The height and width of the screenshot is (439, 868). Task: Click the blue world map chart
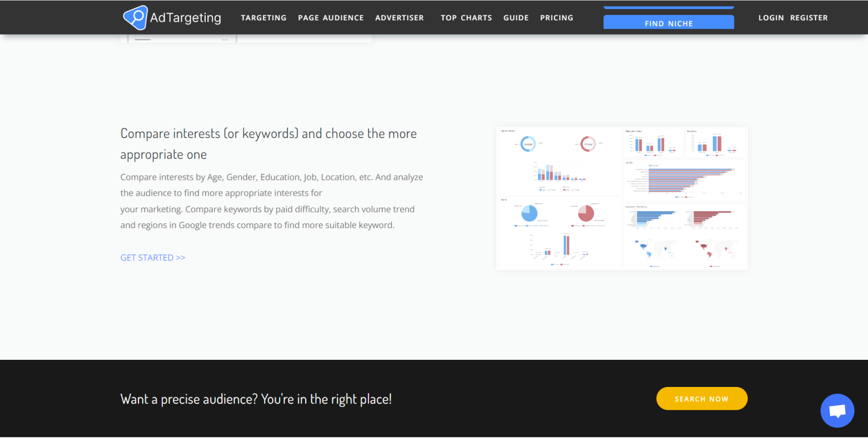(x=656, y=248)
